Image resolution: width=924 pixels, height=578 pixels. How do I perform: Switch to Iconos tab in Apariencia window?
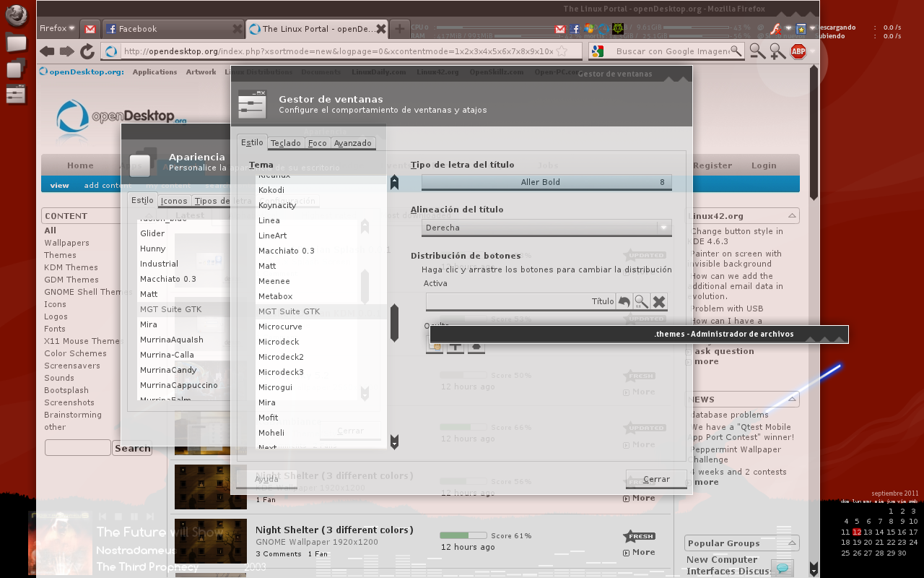pyautogui.click(x=174, y=201)
